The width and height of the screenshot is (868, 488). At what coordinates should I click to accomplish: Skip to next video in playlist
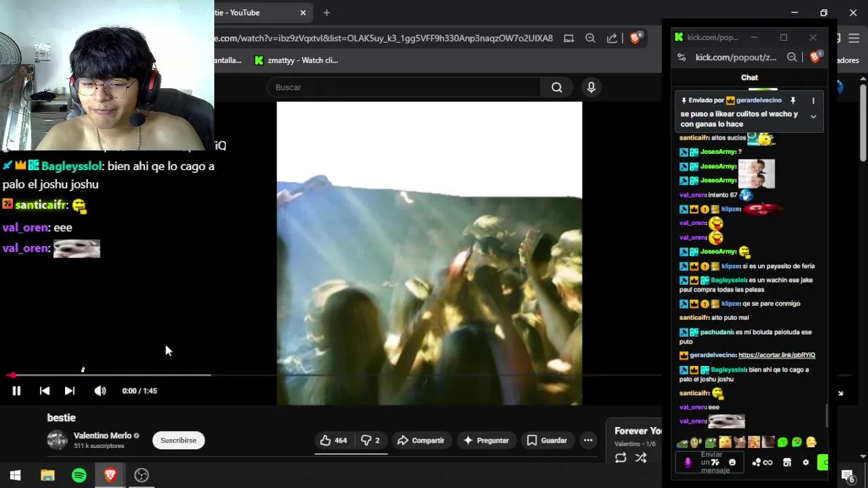69,391
